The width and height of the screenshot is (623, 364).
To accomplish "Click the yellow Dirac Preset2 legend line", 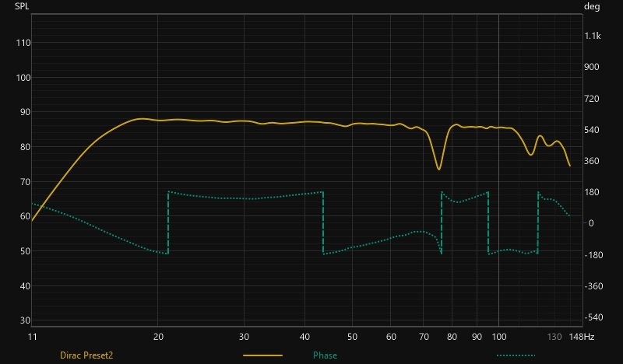I will click(262, 355).
